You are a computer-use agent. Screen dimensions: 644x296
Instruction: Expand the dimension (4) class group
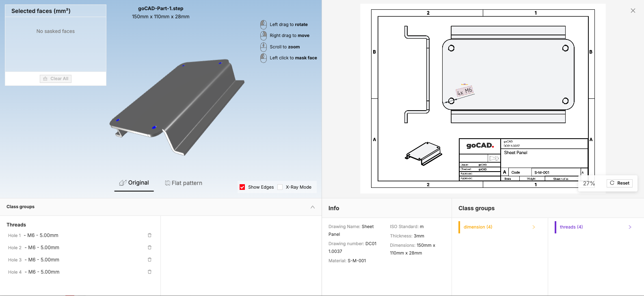click(499, 227)
